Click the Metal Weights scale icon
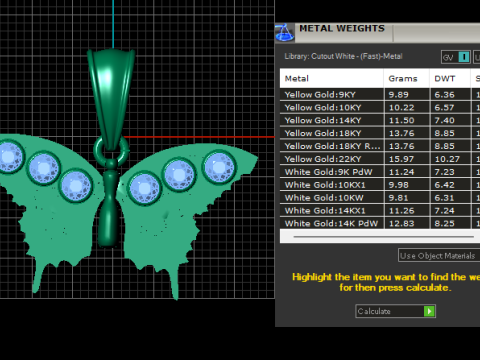This screenshot has height=360, width=480. click(x=284, y=33)
